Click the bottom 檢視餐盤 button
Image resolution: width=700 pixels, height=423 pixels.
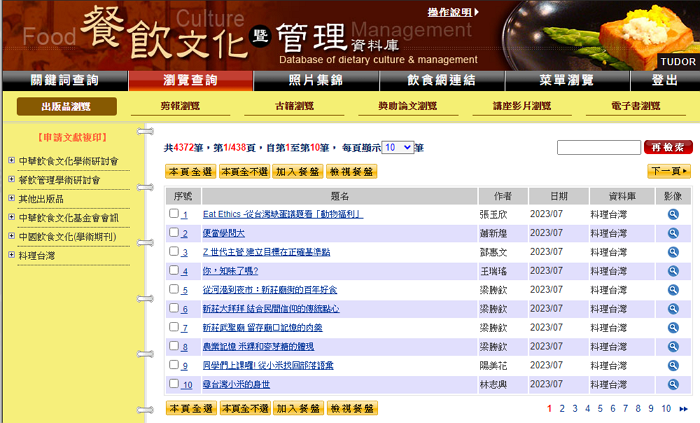point(352,408)
